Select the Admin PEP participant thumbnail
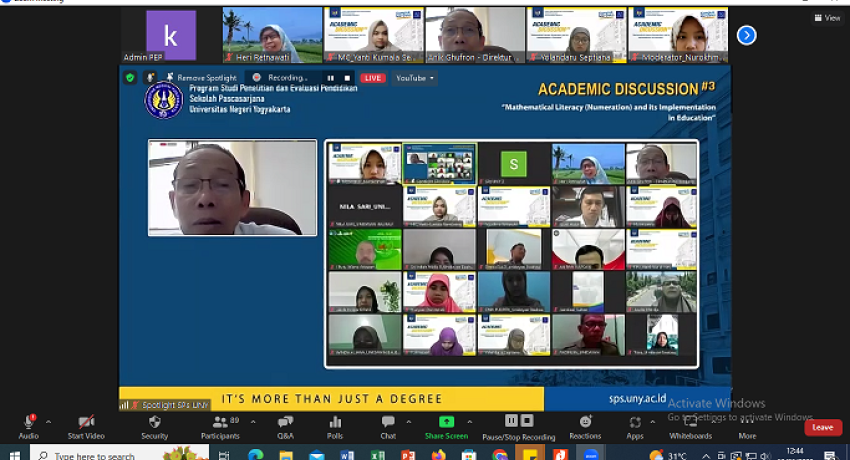This screenshot has height=460, width=850. (171, 35)
